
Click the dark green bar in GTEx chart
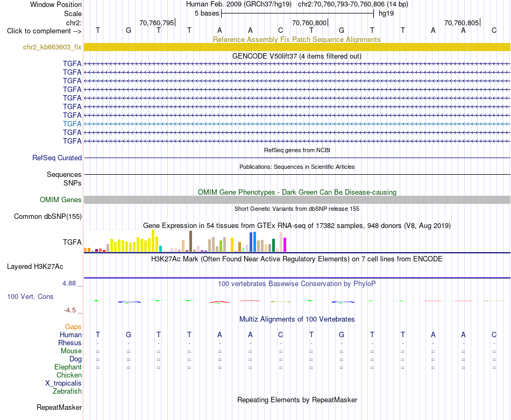273,245
